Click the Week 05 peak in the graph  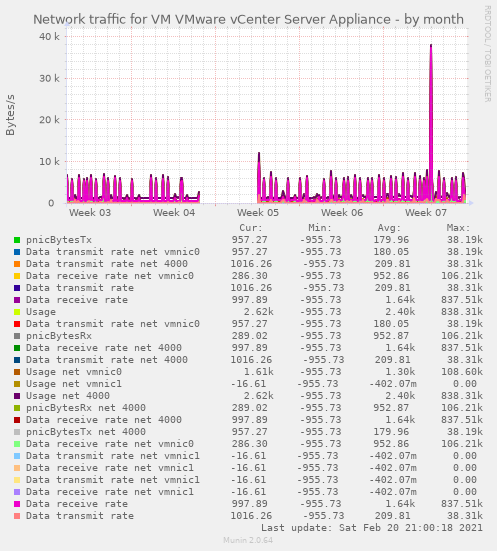coord(259,177)
